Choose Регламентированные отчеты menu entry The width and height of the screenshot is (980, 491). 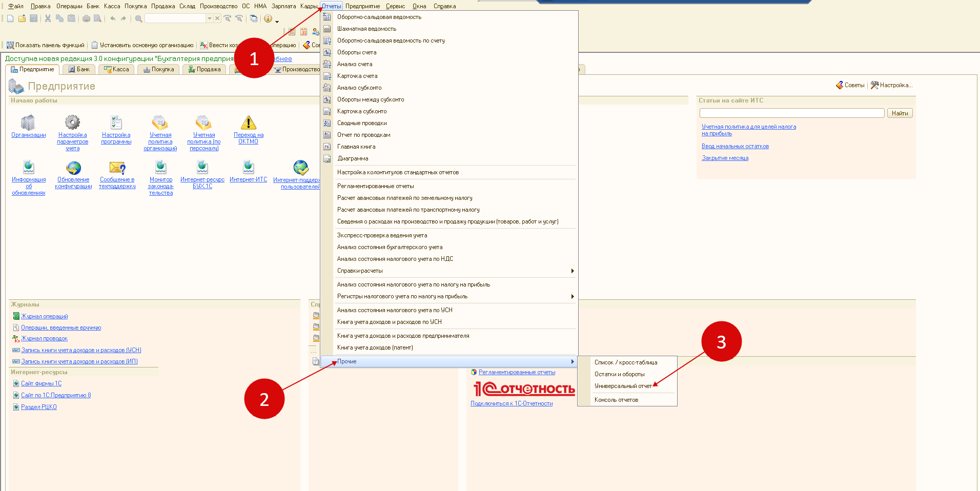[x=376, y=186]
